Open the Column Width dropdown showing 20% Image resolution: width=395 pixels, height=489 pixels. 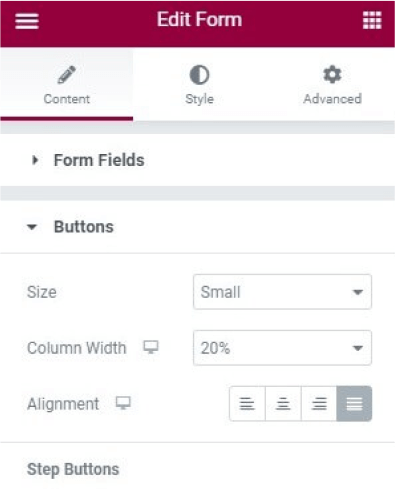click(x=282, y=348)
